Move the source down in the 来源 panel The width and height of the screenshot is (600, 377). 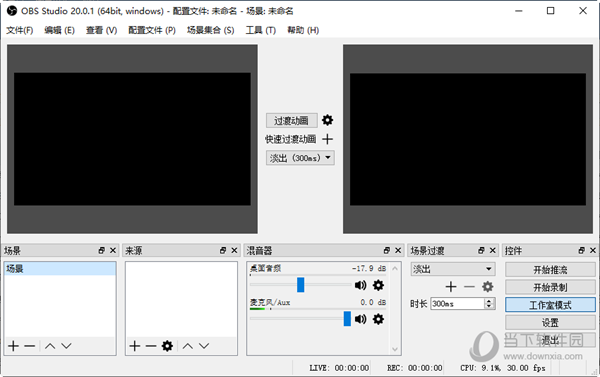[x=204, y=346]
